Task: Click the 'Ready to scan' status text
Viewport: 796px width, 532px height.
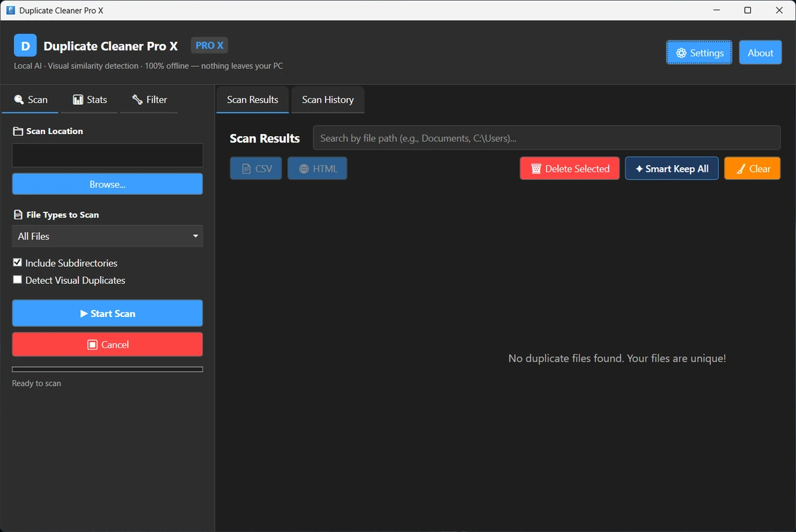Action: [36, 383]
